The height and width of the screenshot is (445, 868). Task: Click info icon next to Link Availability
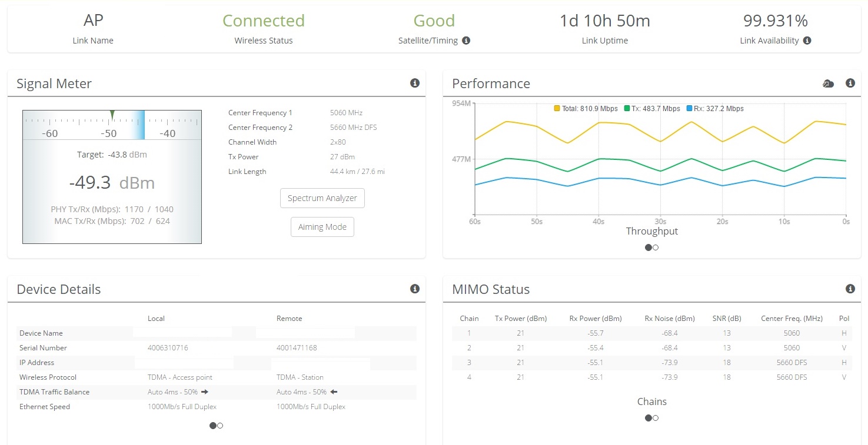(807, 41)
